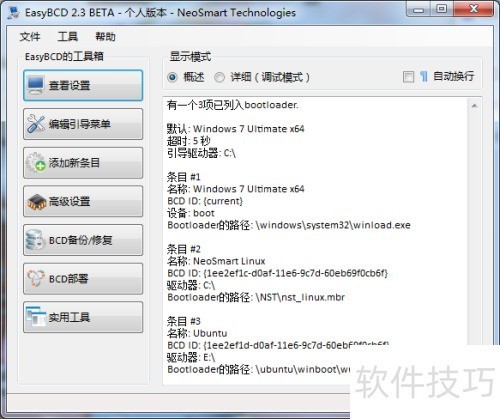This screenshot has width=500, height=419.
Task: Click the heading 条目 #1
Action: 184,177
